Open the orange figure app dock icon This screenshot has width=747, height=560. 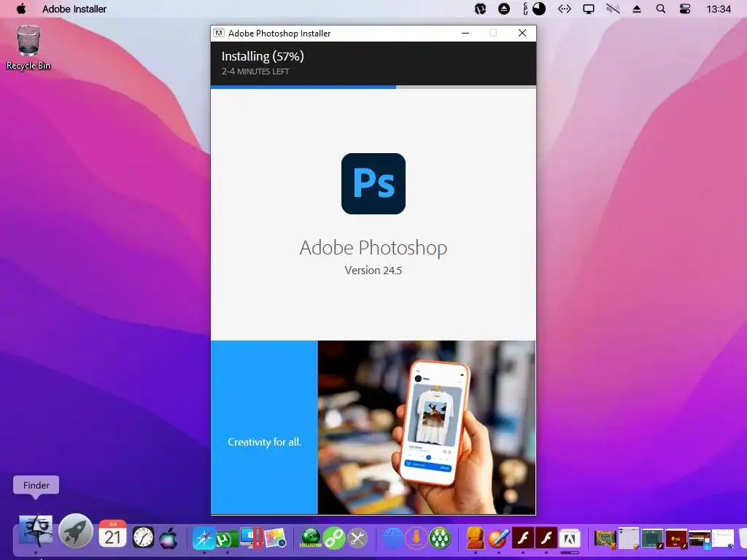pyautogui.click(x=475, y=538)
